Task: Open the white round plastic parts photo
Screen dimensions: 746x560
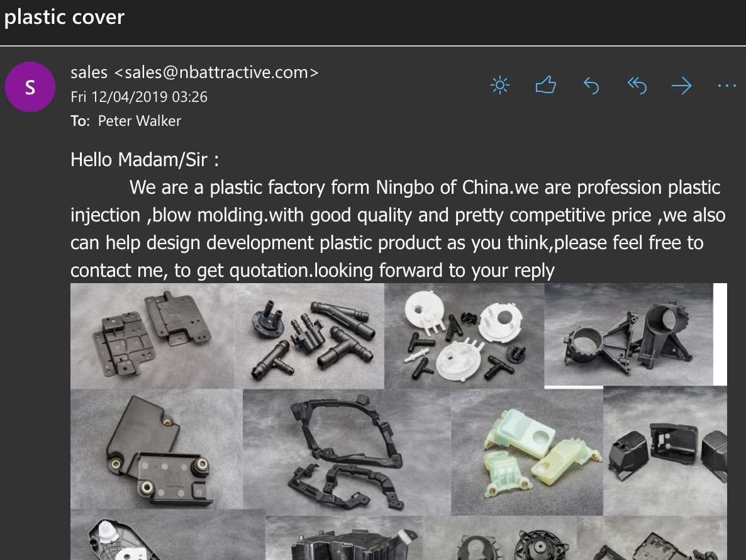Action: click(464, 336)
